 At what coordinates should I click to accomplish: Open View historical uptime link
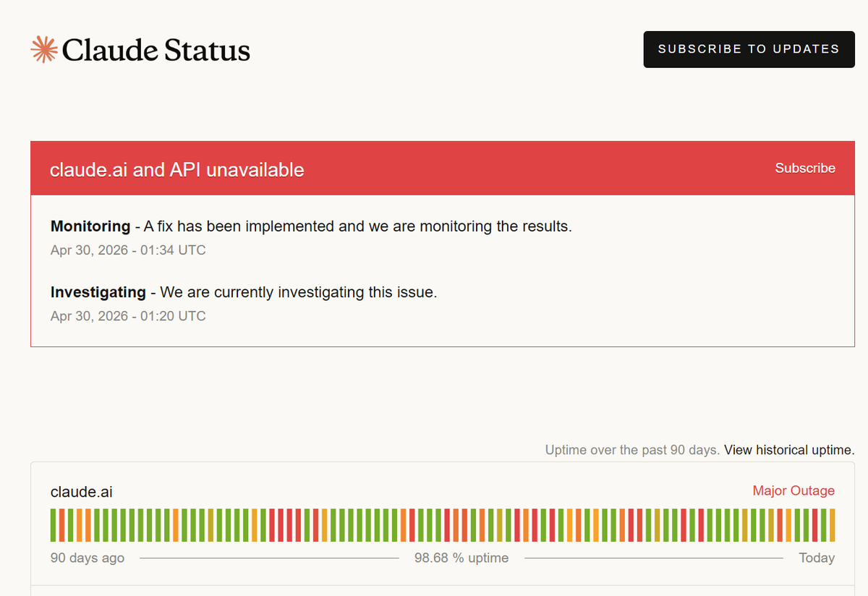789,450
